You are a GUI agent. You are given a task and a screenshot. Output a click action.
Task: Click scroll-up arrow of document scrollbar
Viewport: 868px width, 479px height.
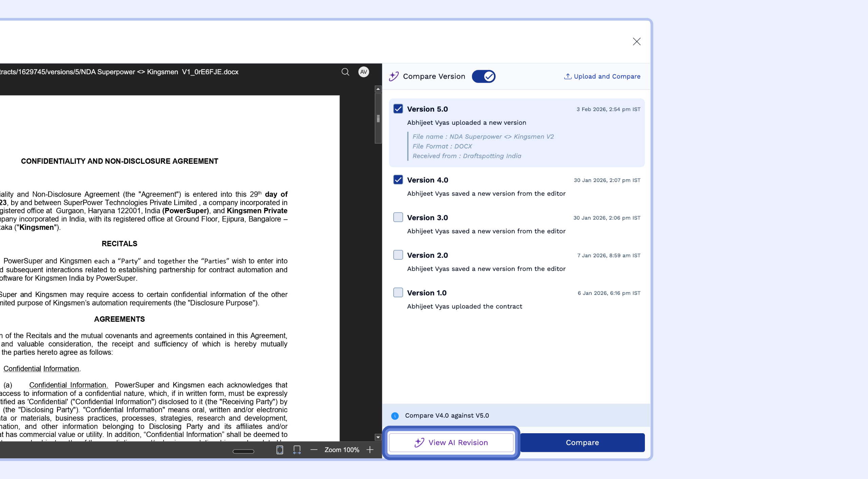[x=378, y=89]
